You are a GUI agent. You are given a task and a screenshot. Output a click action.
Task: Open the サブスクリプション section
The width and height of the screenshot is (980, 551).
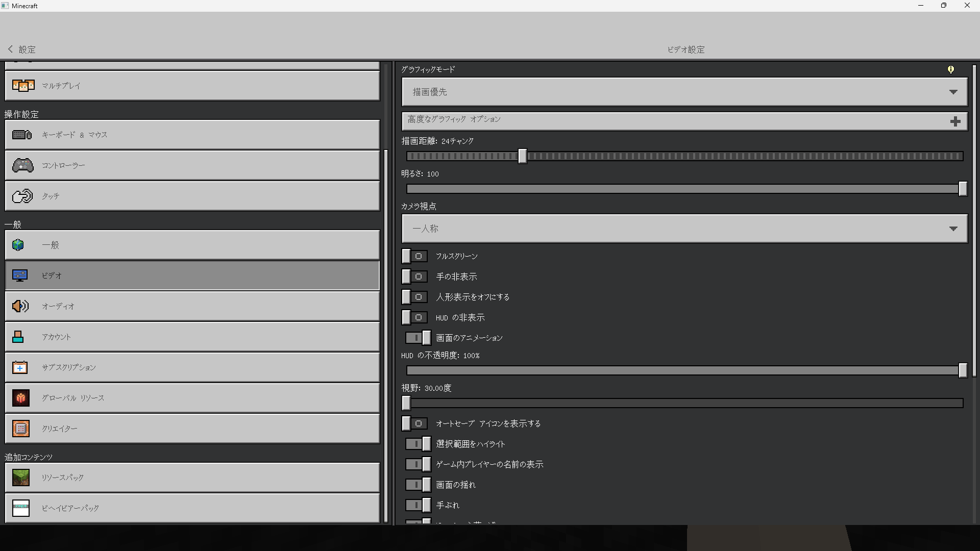pyautogui.click(x=192, y=367)
